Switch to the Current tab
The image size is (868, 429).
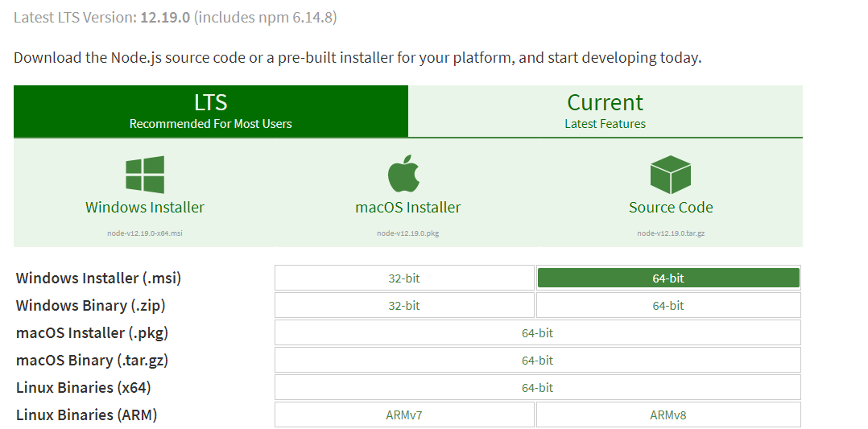[605, 111]
